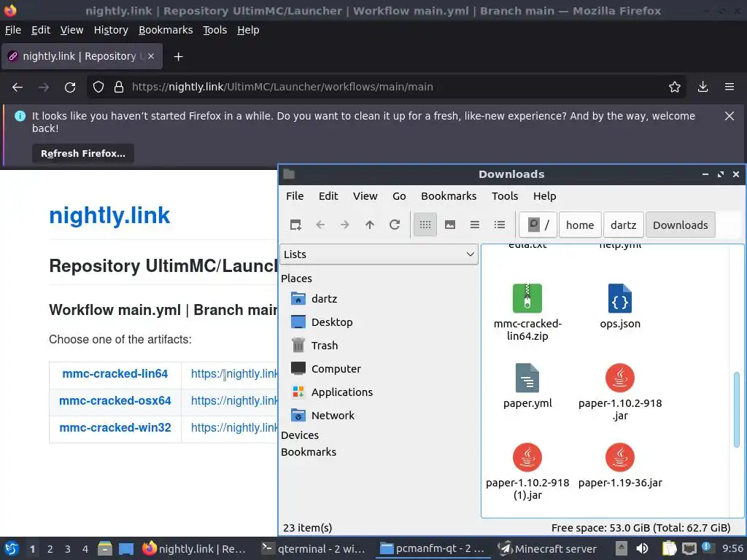
Task: Launch file manager from taskbar quicklaunch
Action: (105, 548)
